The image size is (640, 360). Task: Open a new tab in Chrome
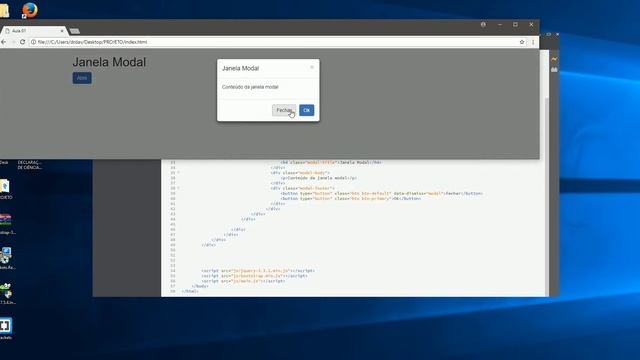pyautogui.click(x=75, y=31)
